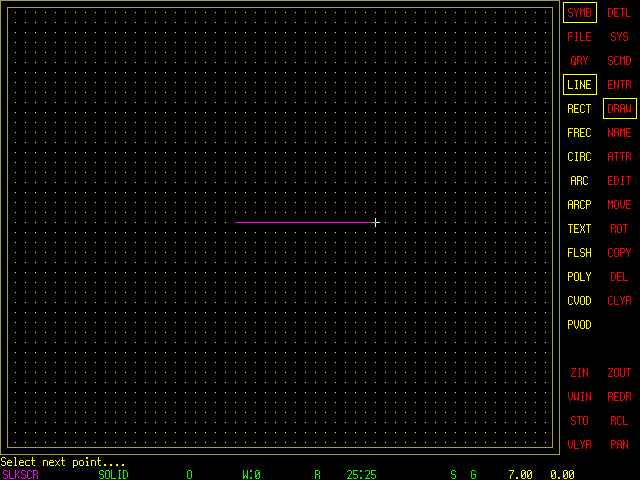
Task: Choose the POLY polygon command
Action: [579, 277]
